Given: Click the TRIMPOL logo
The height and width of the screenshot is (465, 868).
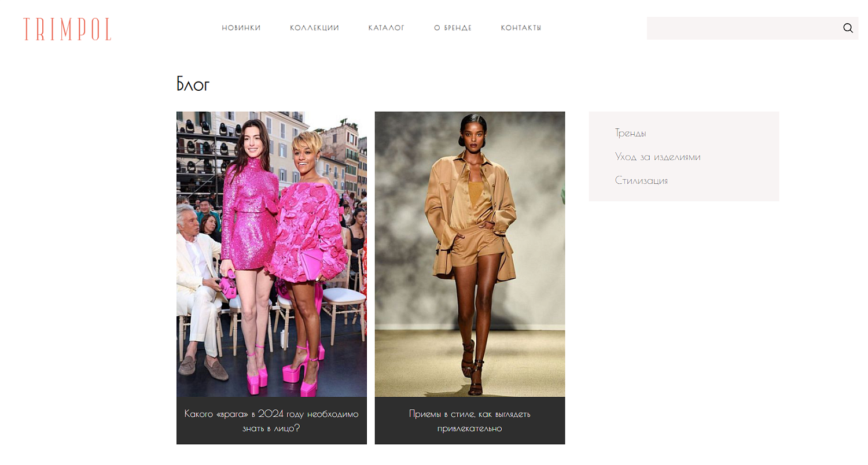Looking at the screenshot, I should click(67, 29).
